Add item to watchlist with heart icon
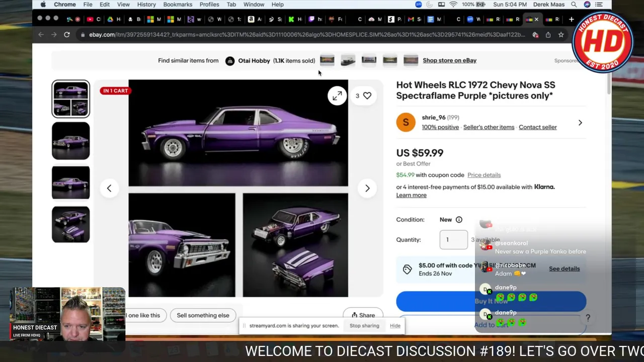Viewport: 644px width, 362px height. [367, 96]
